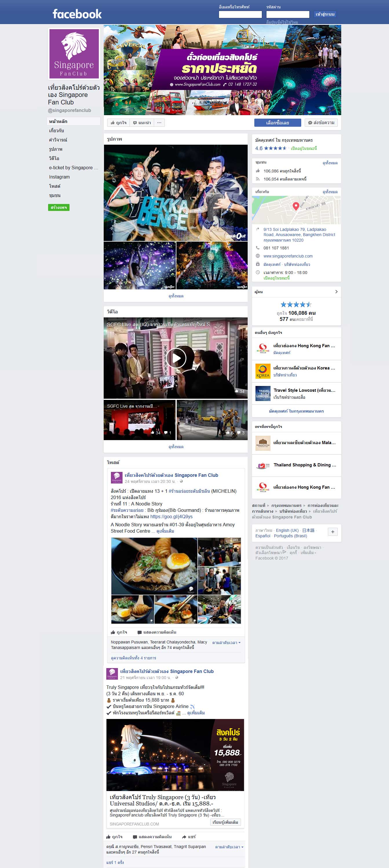
Task: Open www.singaporefanclub.com website link
Action: tap(288, 256)
